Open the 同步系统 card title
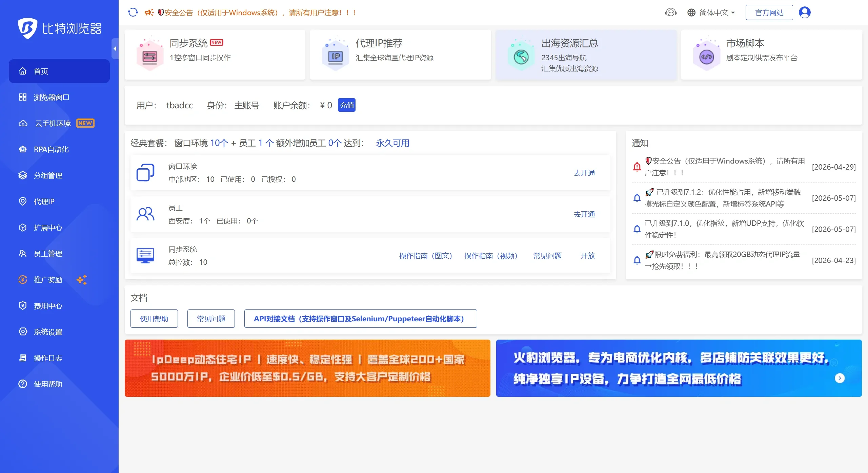The image size is (868, 473). click(188, 43)
